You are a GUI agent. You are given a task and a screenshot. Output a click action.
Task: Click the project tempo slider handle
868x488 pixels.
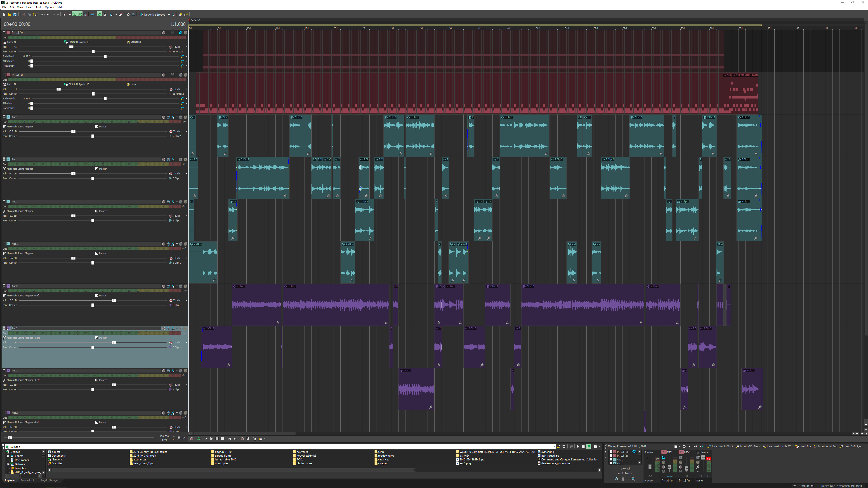[x=10, y=438]
